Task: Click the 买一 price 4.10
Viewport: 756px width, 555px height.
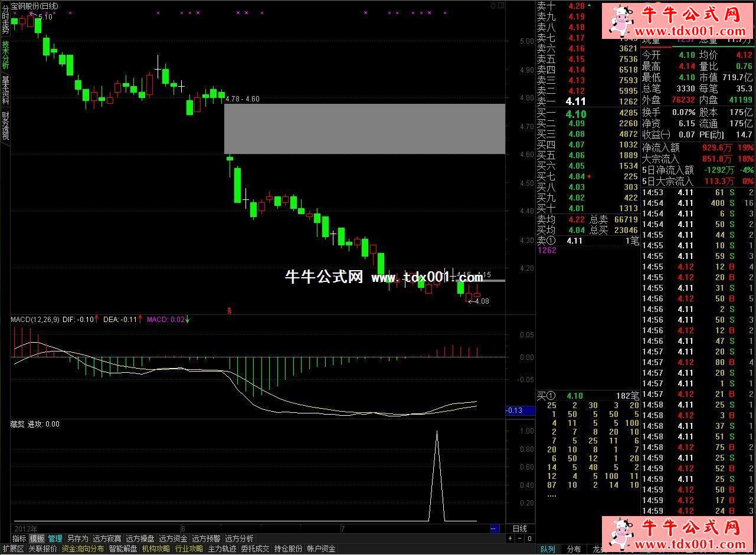Action: (x=575, y=113)
